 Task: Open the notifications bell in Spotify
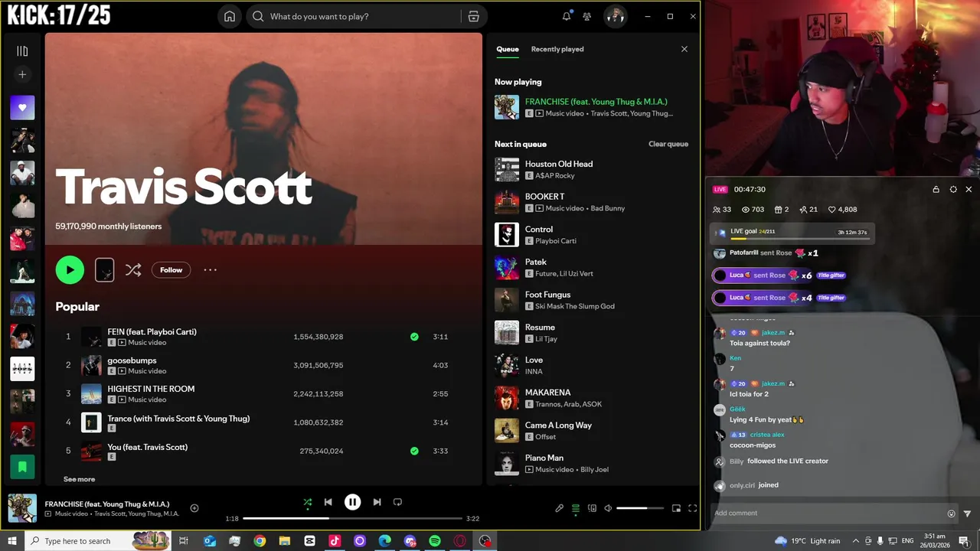567,16
